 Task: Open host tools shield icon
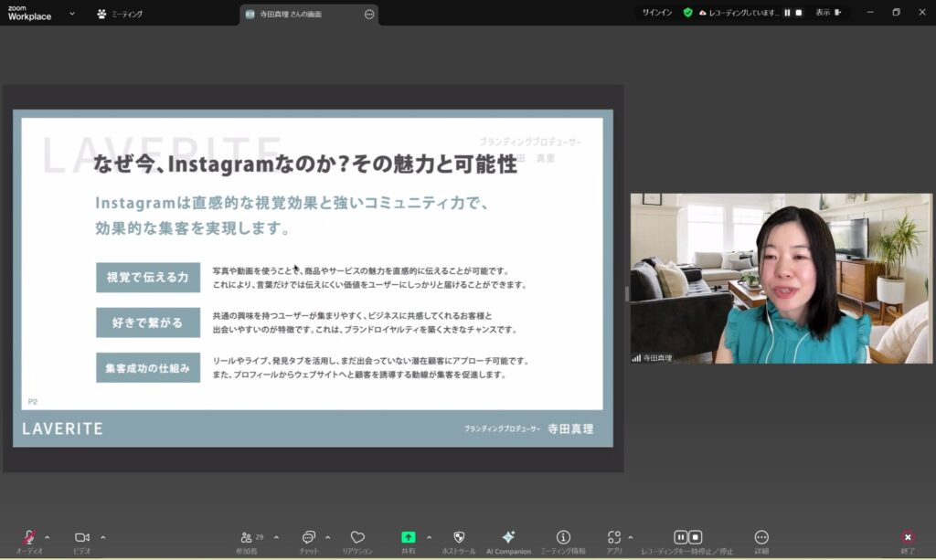(459, 537)
